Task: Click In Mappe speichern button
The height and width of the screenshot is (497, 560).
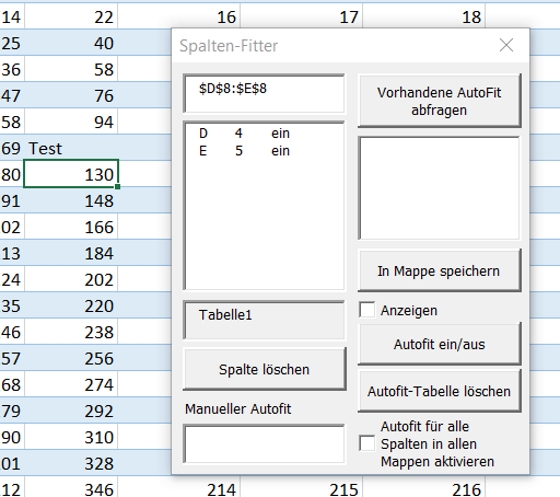Action: point(439,271)
